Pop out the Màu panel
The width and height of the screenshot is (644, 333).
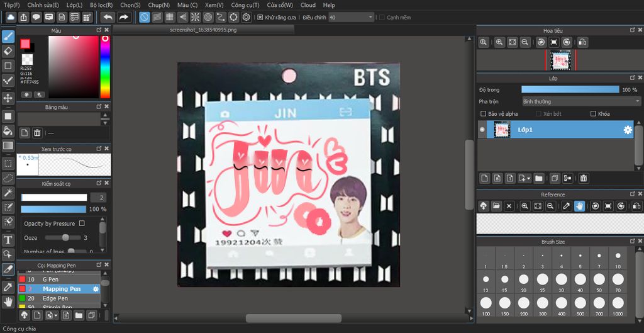(99, 30)
